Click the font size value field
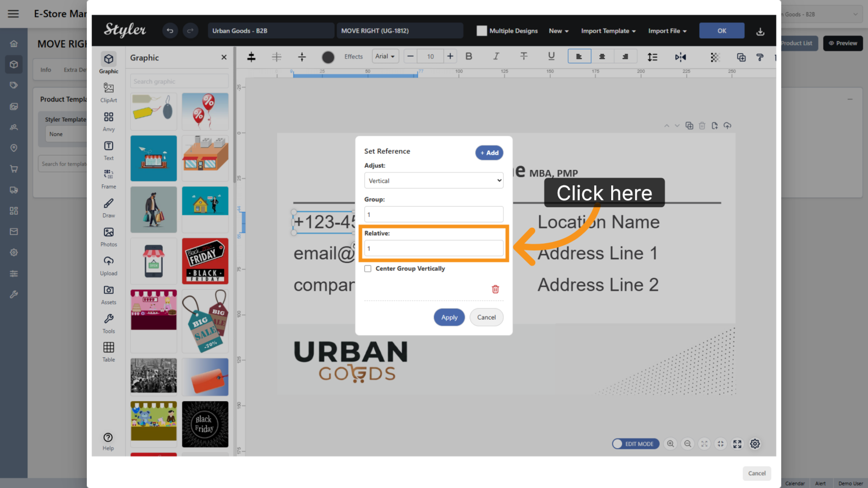The image size is (868, 488). point(430,56)
